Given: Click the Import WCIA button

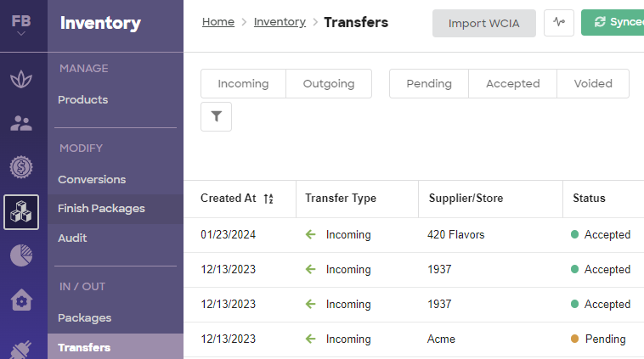Looking at the screenshot, I should point(483,24).
